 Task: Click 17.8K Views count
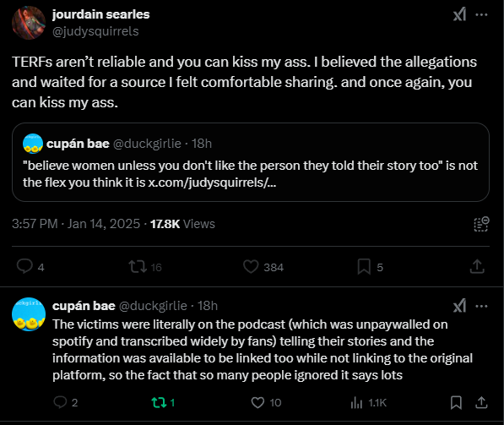click(182, 224)
